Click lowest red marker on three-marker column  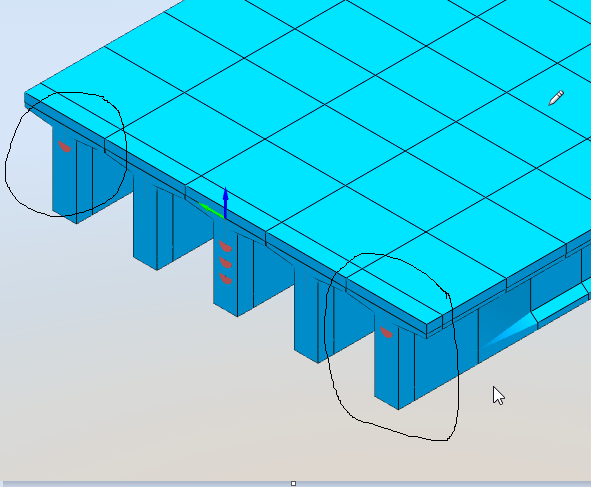[x=225, y=279]
